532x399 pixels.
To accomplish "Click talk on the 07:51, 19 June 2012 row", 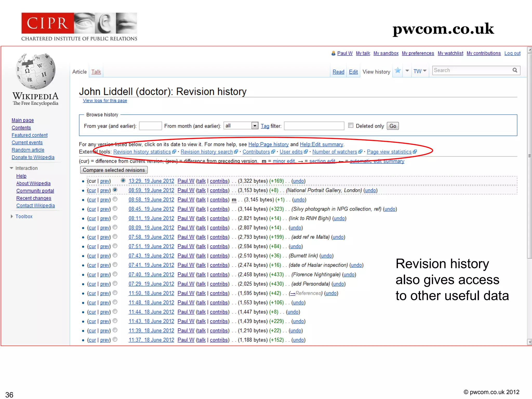I will [x=201, y=247].
